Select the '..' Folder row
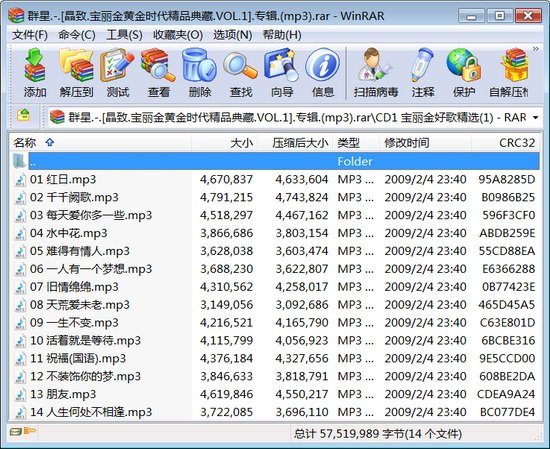 point(275,161)
